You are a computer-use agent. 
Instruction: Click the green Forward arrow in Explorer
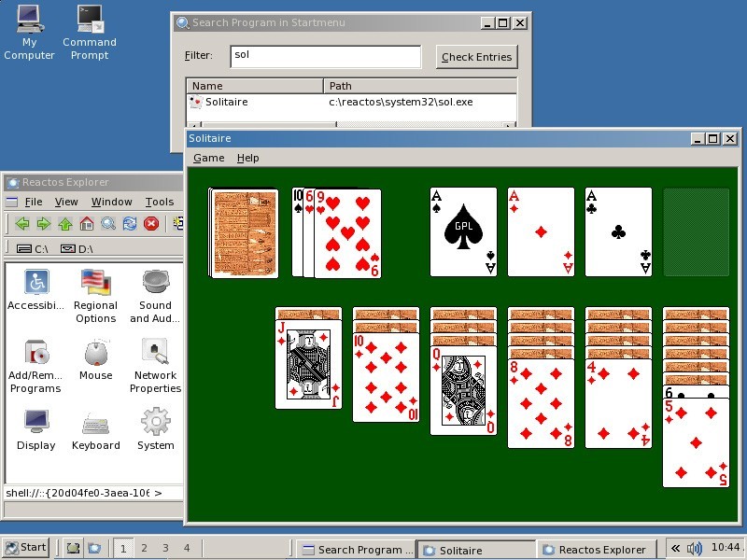pyautogui.click(x=43, y=223)
